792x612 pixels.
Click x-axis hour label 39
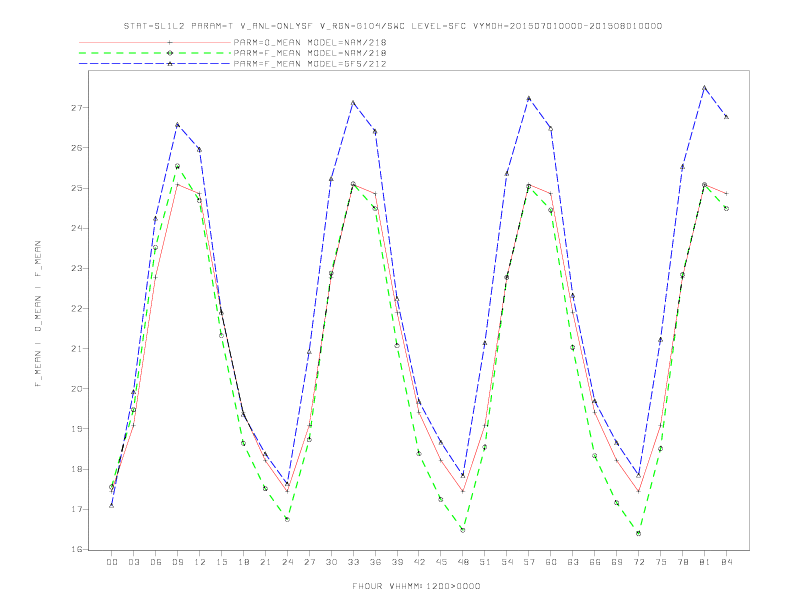[x=397, y=562]
